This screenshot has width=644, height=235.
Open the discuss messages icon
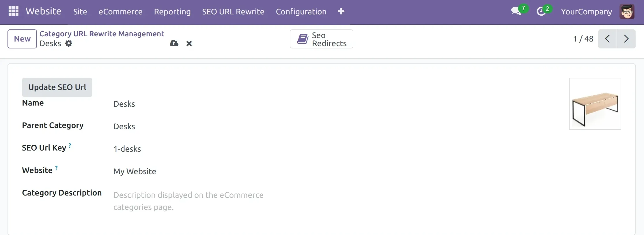click(x=516, y=11)
